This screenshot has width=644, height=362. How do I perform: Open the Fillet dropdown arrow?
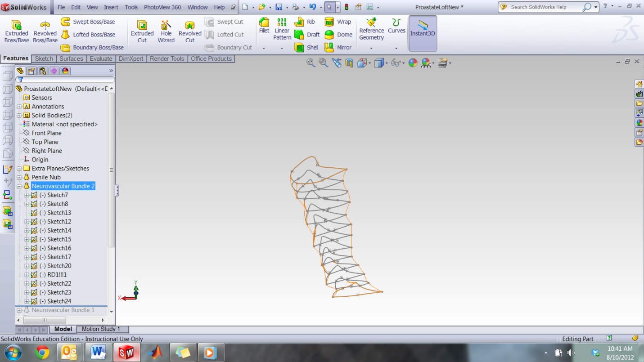click(x=264, y=48)
